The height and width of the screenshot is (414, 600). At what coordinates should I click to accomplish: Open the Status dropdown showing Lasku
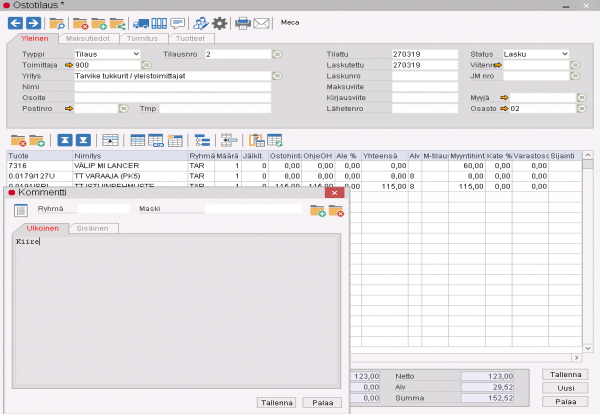(x=536, y=54)
